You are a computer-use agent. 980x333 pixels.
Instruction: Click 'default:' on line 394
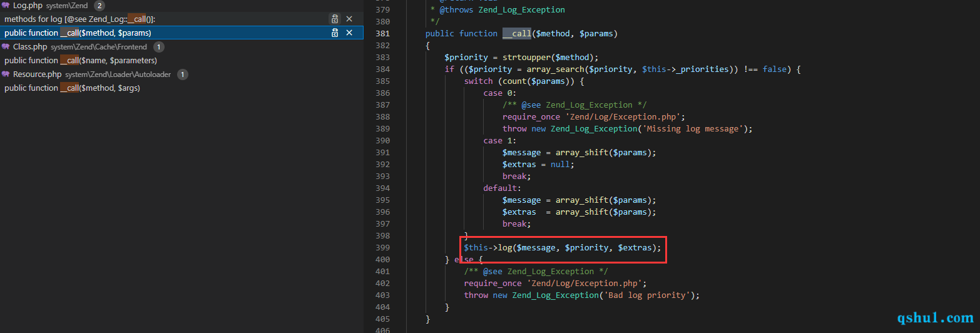point(503,188)
